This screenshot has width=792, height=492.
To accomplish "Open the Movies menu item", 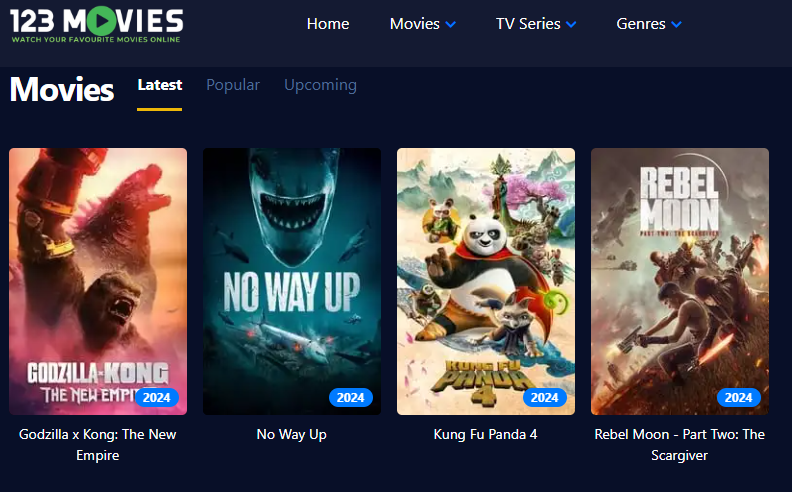I will coord(415,24).
